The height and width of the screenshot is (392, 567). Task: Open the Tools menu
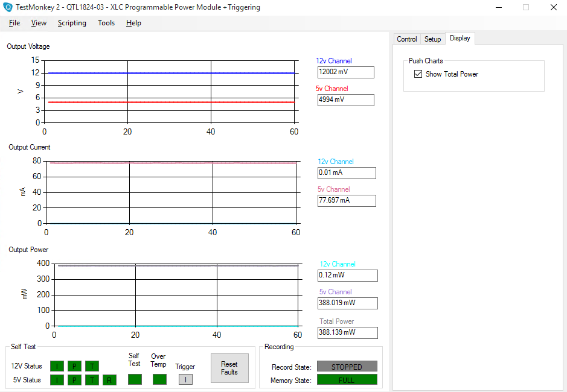[106, 23]
